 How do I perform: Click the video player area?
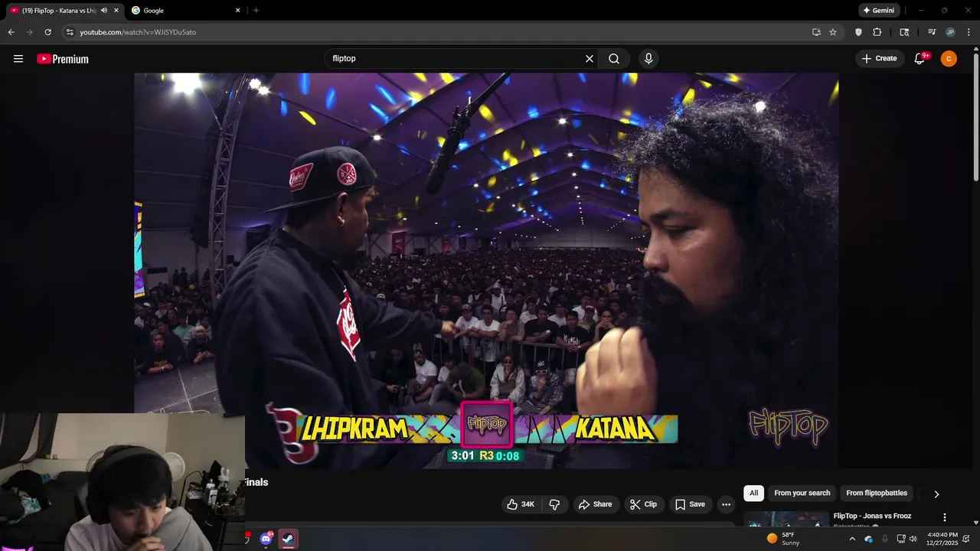click(486, 270)
